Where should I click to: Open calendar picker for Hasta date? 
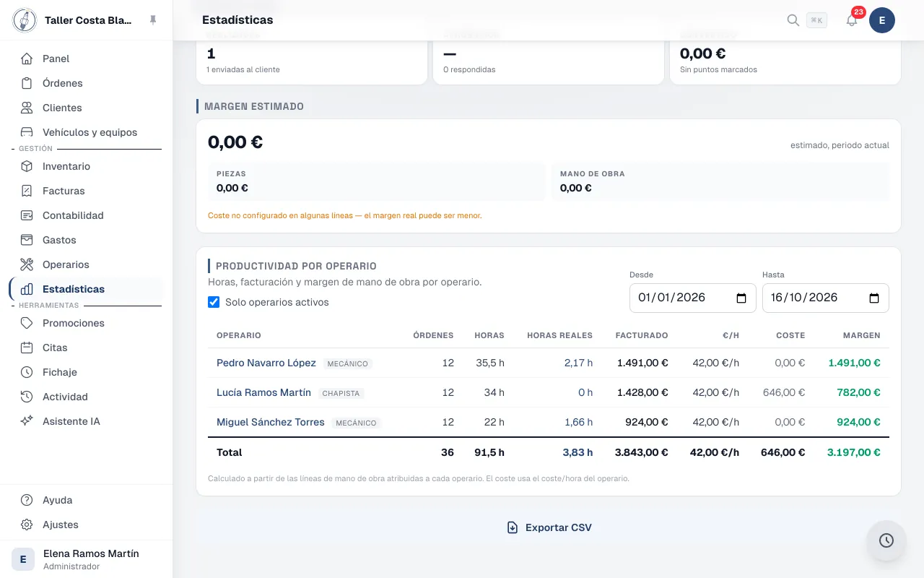point(874,298)
